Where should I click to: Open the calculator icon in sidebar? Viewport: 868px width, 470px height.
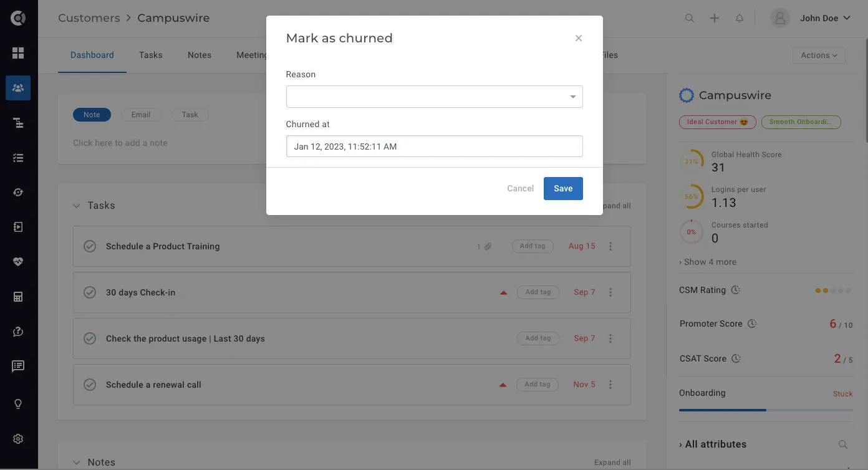click(x=18, y=297)
